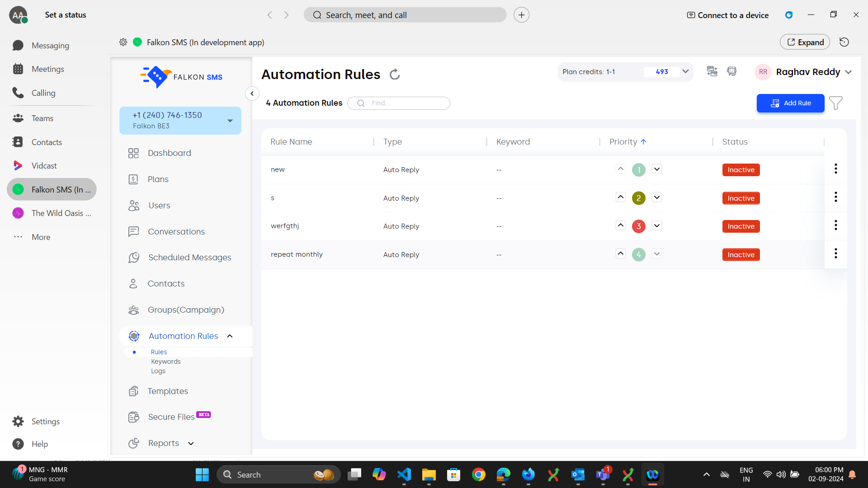Click the Find rules search field
This screenshot has width=868, height=488.
coord(399,103)
